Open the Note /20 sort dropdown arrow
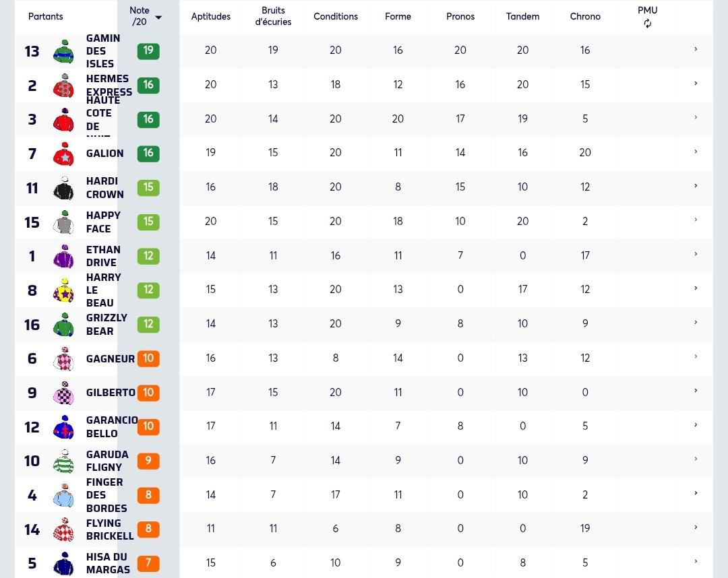The width and height of the screenshot is (728, 578). [158, 18]
